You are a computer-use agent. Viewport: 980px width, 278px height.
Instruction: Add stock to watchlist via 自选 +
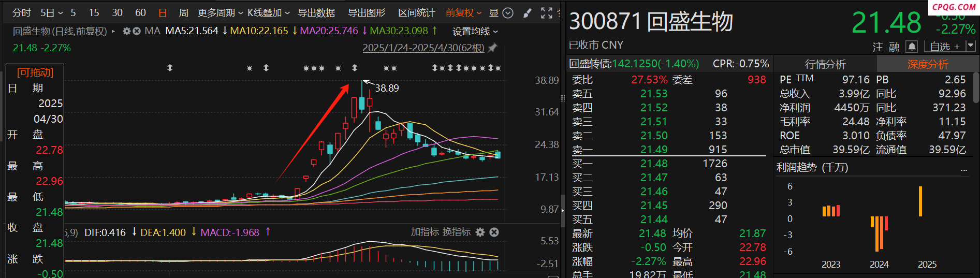pyautogui.click(x=945, y=47)
